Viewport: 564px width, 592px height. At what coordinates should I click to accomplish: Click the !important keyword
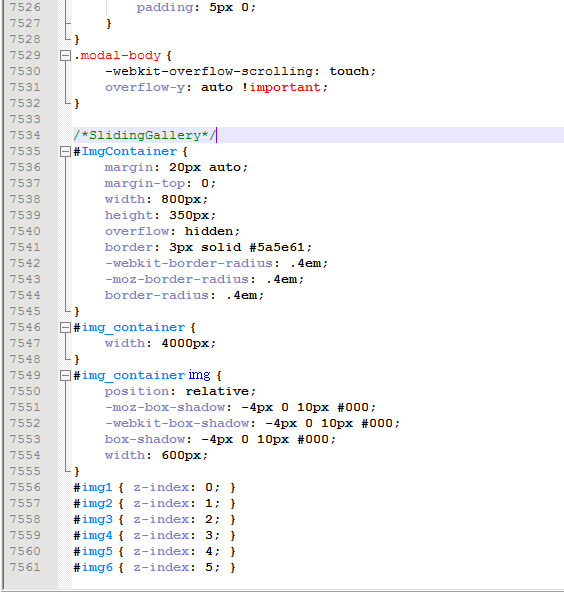coord(281,87)
